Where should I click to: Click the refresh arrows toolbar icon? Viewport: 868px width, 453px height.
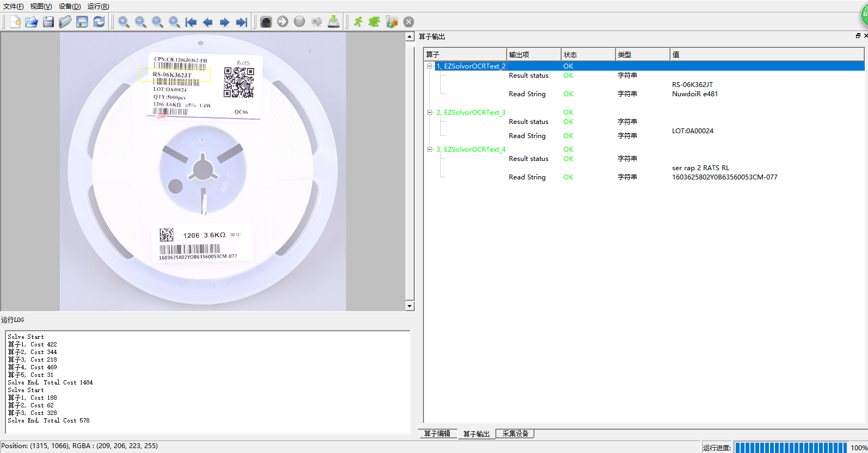[x=99, y=22]
